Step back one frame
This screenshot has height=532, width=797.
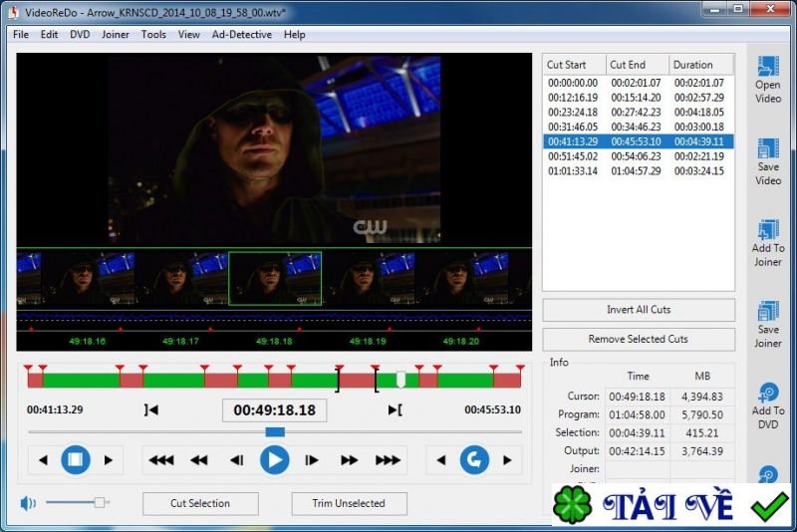coord(237,460)
